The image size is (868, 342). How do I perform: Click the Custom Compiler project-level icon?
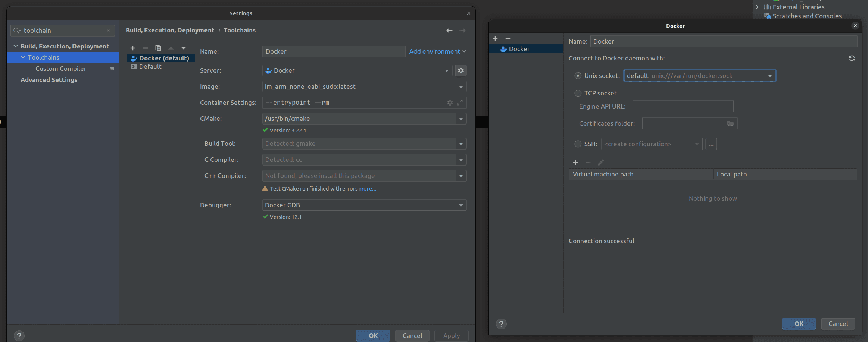(112, 69)
